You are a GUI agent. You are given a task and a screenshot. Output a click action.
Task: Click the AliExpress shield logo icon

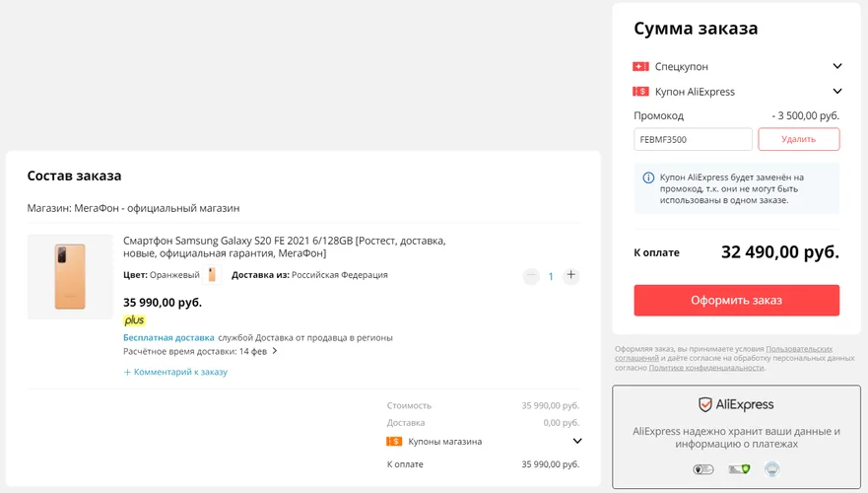(x=704, y=404)
